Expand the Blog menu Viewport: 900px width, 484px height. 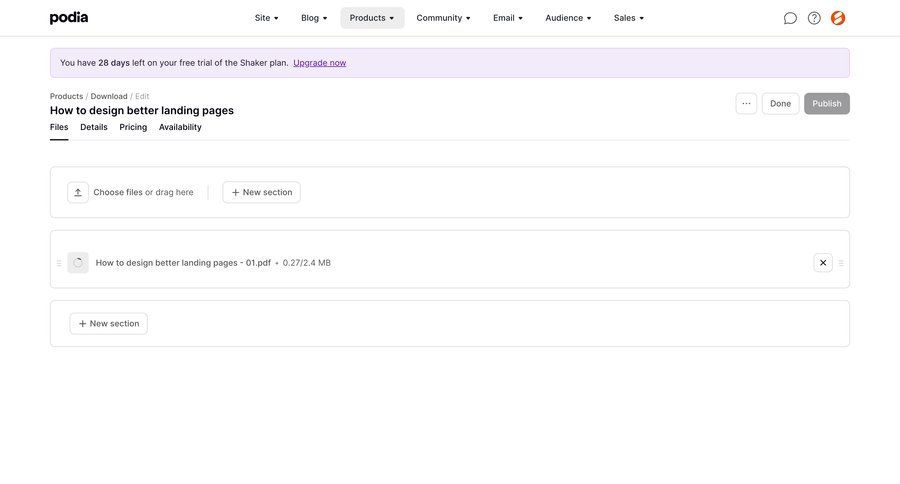click(314, 18)
